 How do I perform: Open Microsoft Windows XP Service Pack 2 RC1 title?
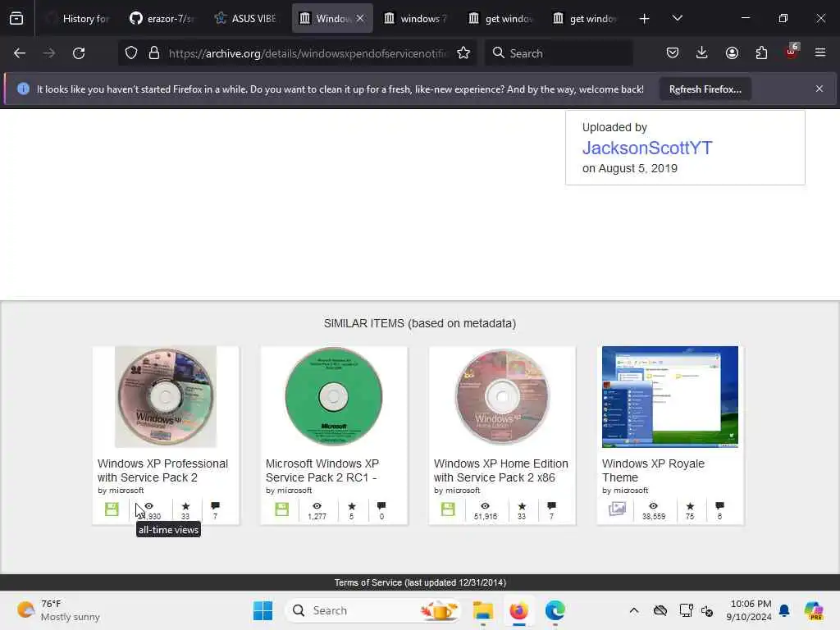point(322,470)
